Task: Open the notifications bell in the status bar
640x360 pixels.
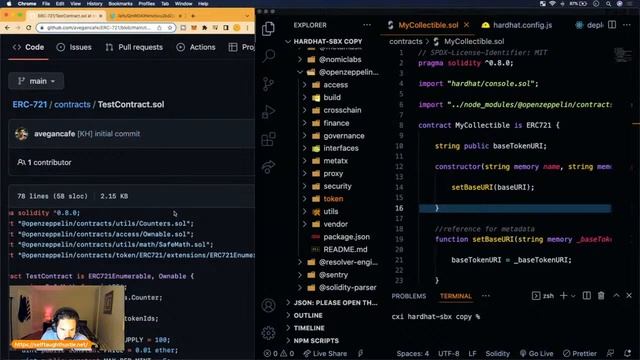Action: (x=628, y=353)
